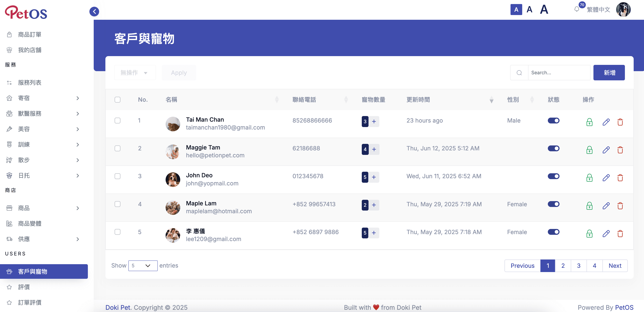Edit Maple Lam with the pencil icon
This screenshot has width=644, height=312.
tap(606, 206)
